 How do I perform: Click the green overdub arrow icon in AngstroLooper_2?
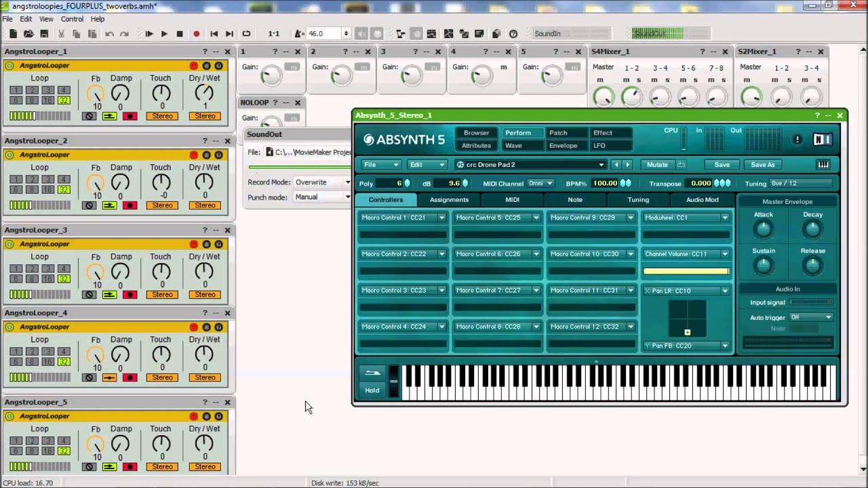tap(109, 205)
